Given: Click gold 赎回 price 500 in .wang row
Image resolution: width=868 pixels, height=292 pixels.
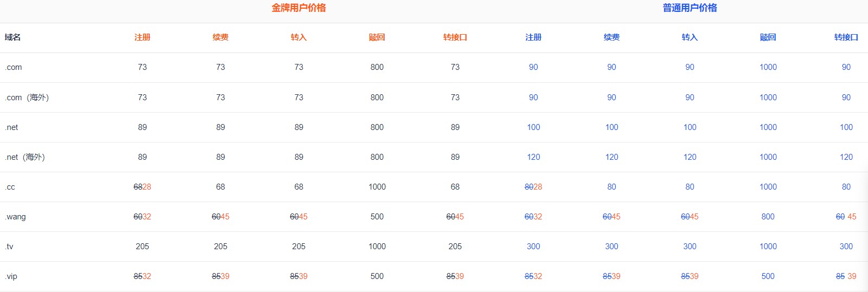Looking at the screenshot, I should pyautogui.click(x=376, y=217).
